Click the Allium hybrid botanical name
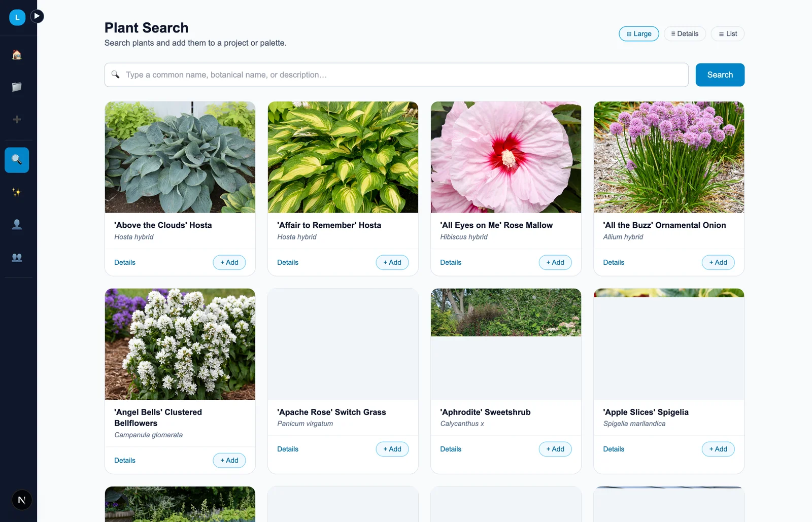 tap(623, 237)
